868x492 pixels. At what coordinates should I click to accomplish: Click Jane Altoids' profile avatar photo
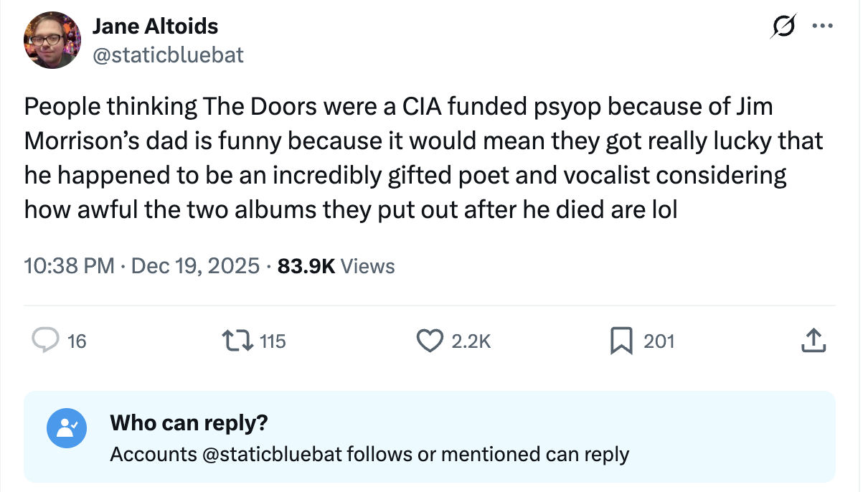point(52,40)
